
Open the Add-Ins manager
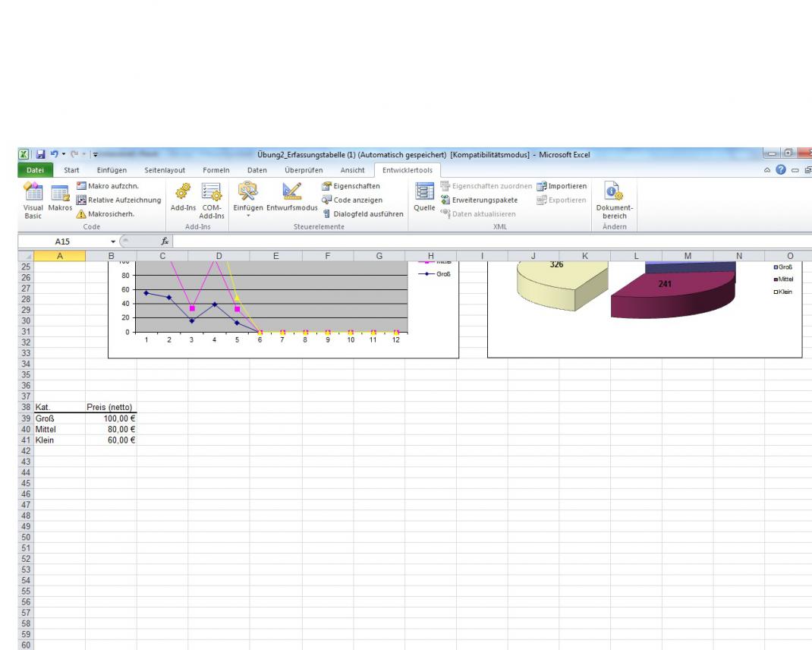click(x=183, y=197)
